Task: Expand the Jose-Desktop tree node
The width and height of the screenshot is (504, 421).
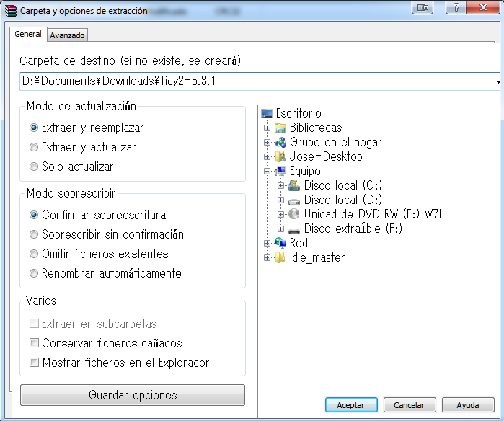Action: click(267, 156)
